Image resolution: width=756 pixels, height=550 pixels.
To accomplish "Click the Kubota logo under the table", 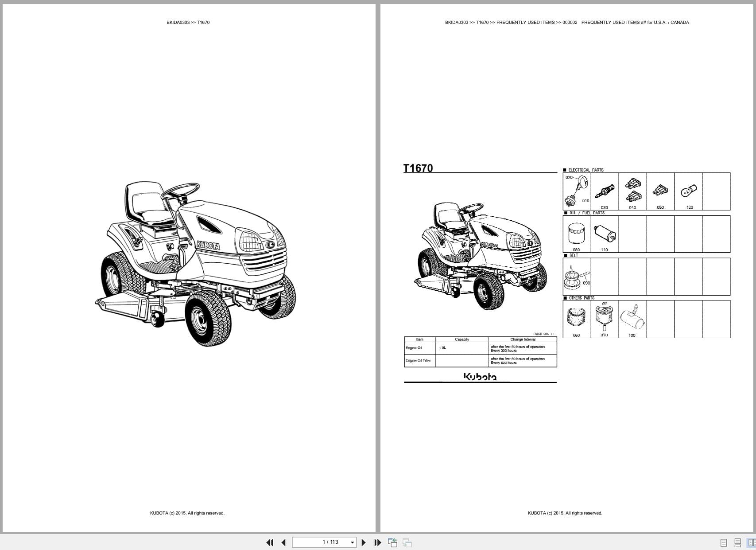I will [x=480, y=377].
